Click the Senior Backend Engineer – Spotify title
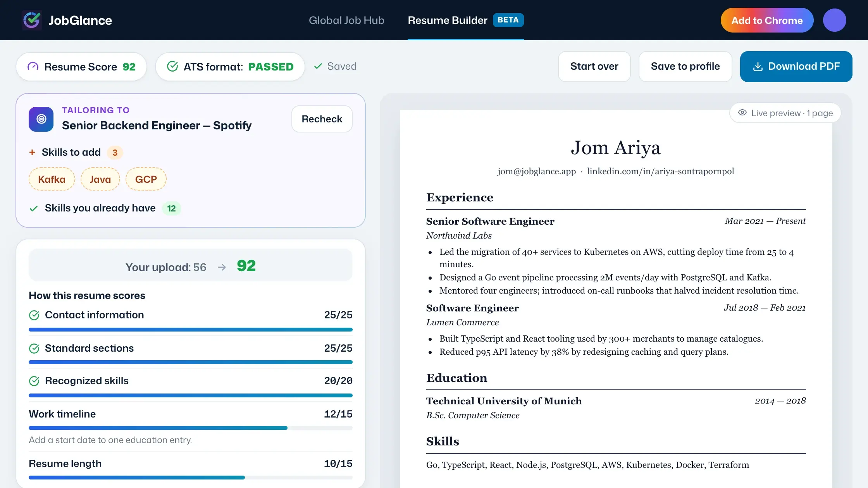This screenshot has height=488, width=868. (x=157, y=125)
